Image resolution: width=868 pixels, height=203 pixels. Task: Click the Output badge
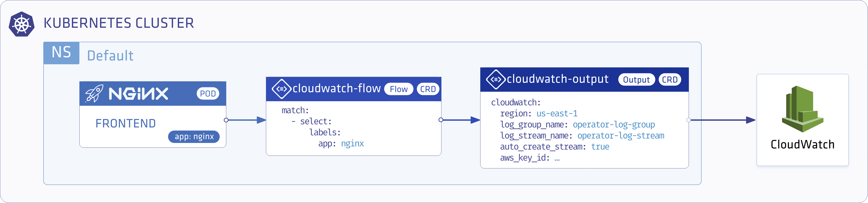point(636,80)
